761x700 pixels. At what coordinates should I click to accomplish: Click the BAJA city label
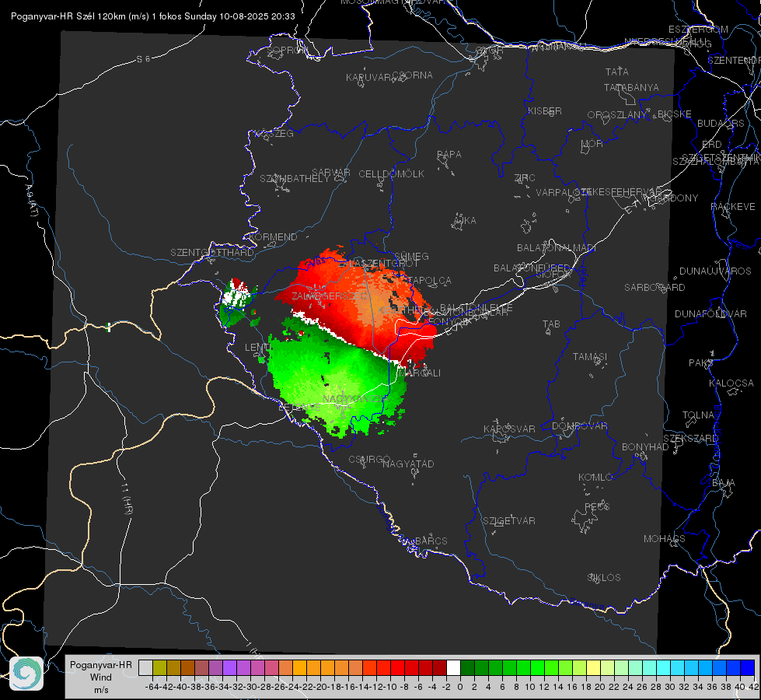coord(724,483)
